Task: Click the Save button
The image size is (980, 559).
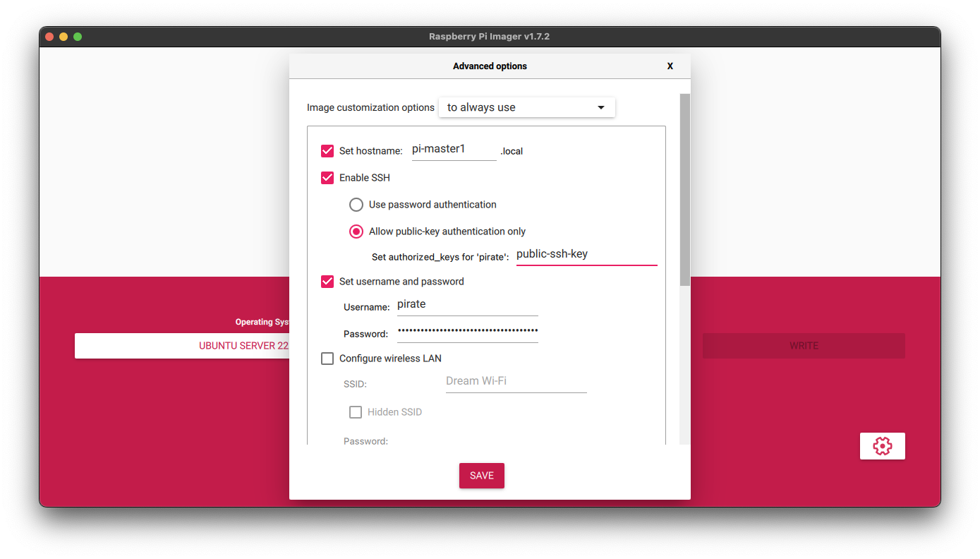Action: tap(482, 476)
